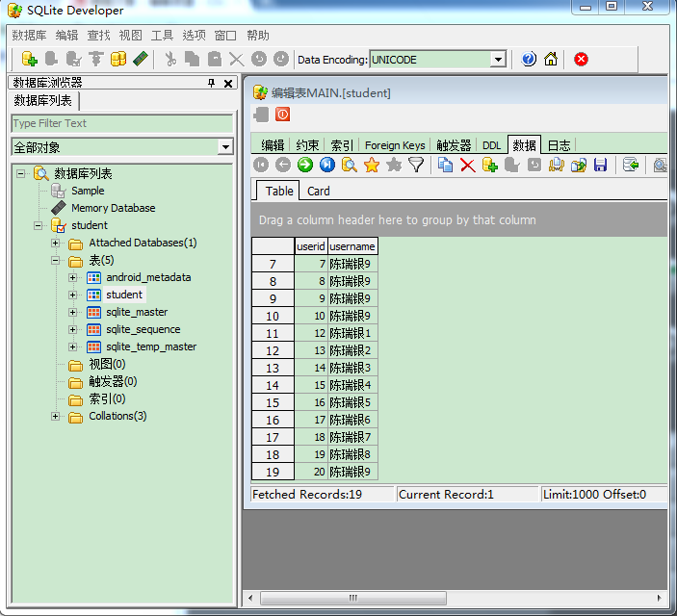Click the copy record icon
The width and height of the screenshot is (677, 616).
coord(445,165)
